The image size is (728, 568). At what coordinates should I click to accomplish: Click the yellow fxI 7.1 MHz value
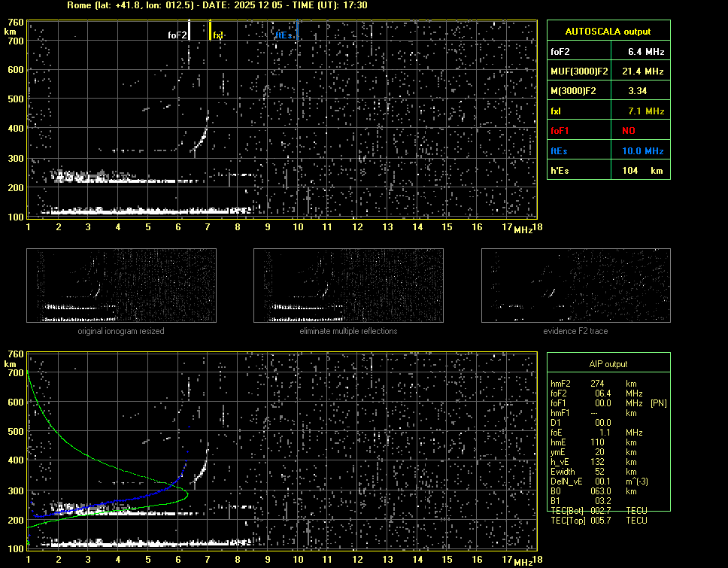[645, 111]
